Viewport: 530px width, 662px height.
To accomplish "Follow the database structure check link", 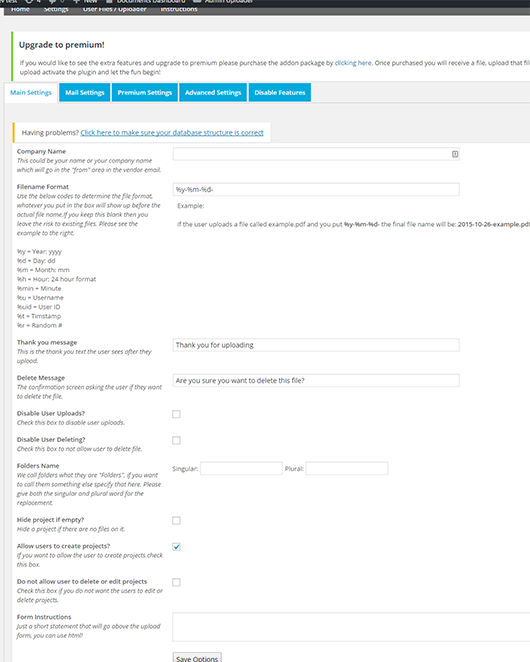I will pos(172,133).
